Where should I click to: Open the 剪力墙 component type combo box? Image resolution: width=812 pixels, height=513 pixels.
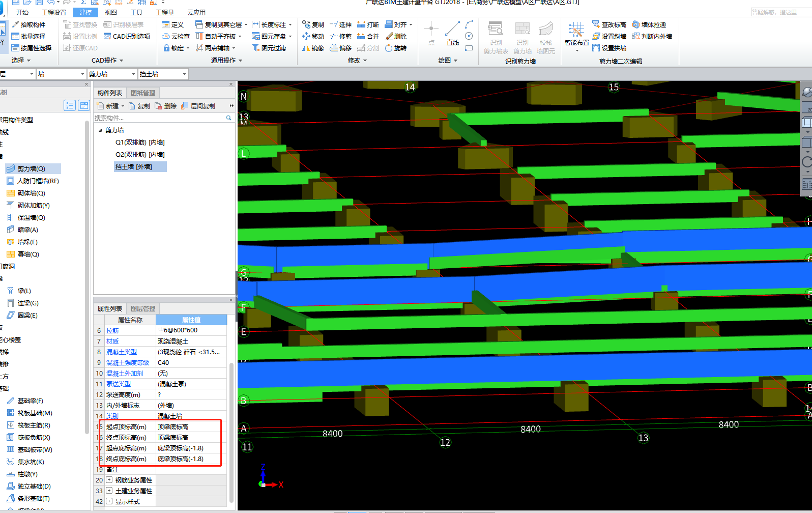click(x=112, y=74)
